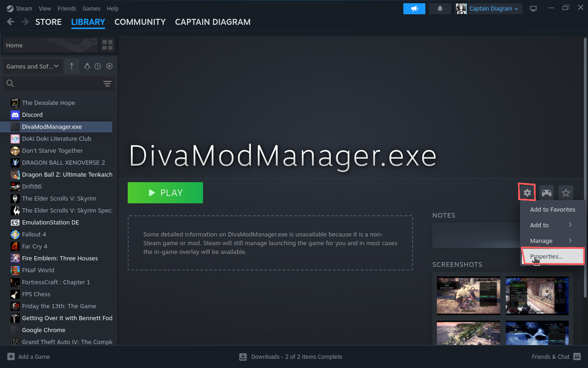Click the Big Picture mode monitor icon
This screenshot has width=588, height=368.
coord(533,9)
